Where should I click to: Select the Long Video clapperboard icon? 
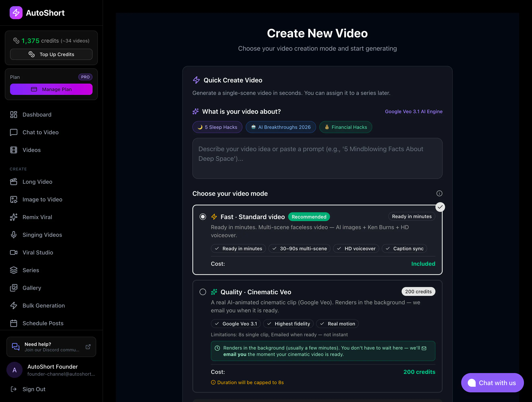pyautogui.click(x=14, y=182)
